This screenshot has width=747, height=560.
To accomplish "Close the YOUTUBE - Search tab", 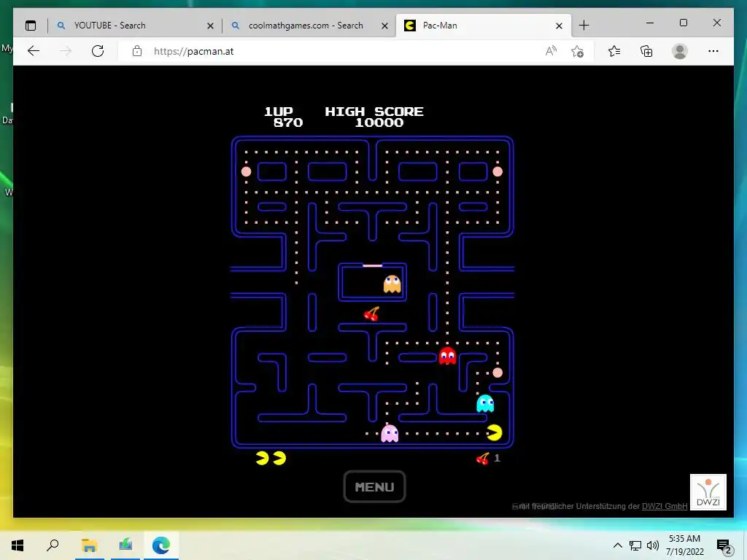I will pos(210,26).
